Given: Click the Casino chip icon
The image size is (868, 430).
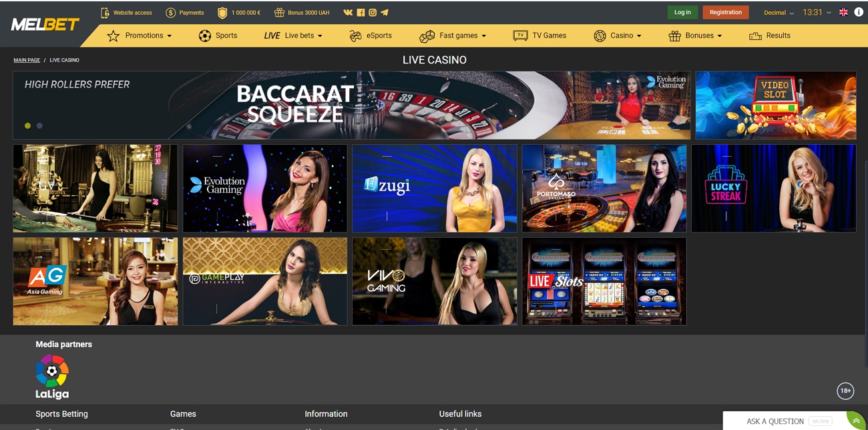Looking at the screenshot, I should pos(600,36).
